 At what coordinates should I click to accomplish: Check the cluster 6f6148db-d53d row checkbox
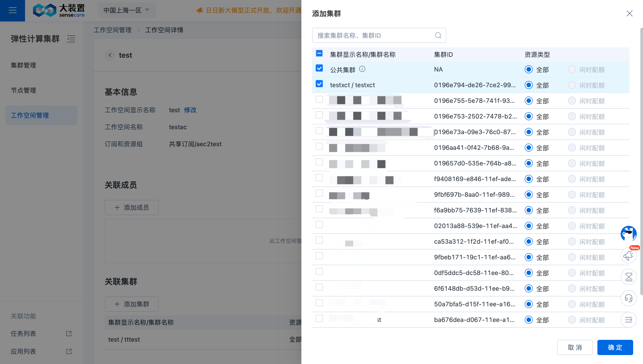coord(319,287)
